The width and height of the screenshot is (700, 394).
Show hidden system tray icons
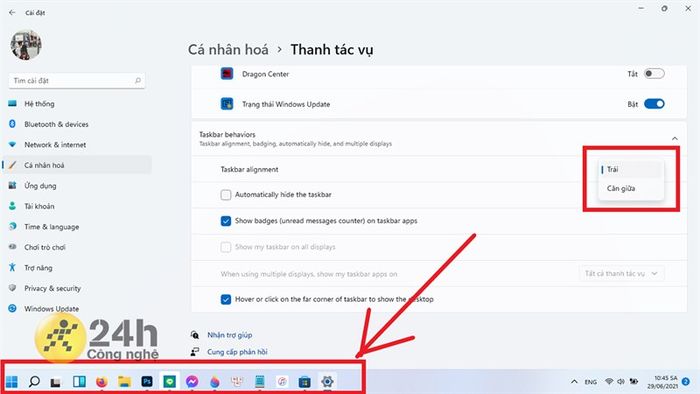(574, 382)
